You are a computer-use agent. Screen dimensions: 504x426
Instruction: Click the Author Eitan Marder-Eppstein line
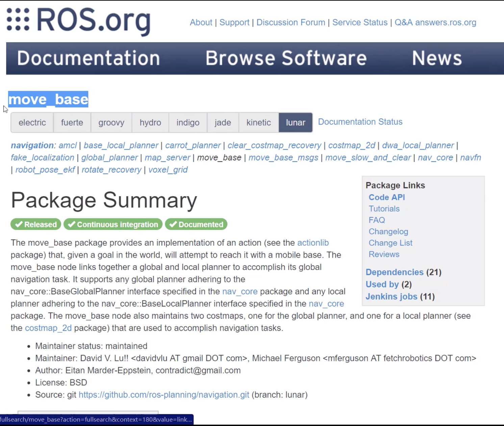point(138,370)
